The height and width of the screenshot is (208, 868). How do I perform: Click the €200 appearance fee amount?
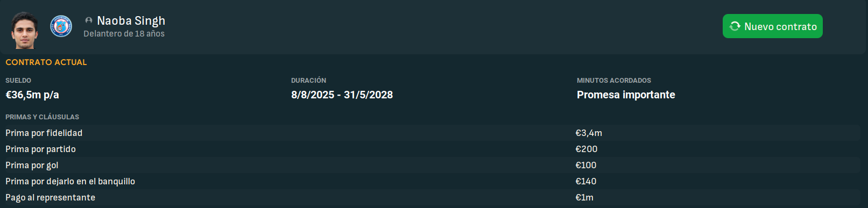coord(587,149)
